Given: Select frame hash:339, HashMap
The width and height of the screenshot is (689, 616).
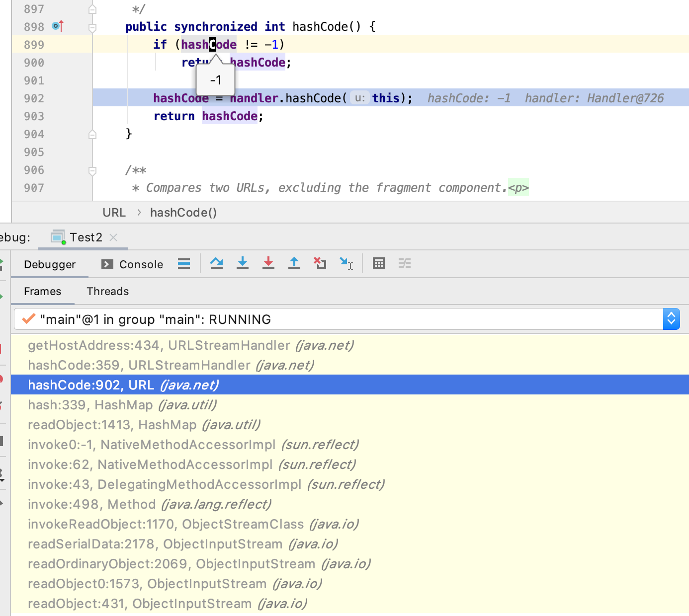Looking at the screenshot, I should click(350, 405).
